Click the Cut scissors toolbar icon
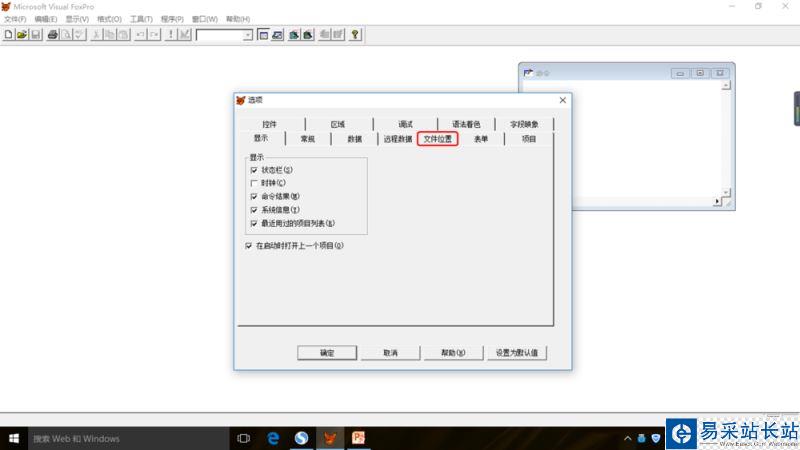The width and height of the screenshot is (800, 450). [96, 35]
